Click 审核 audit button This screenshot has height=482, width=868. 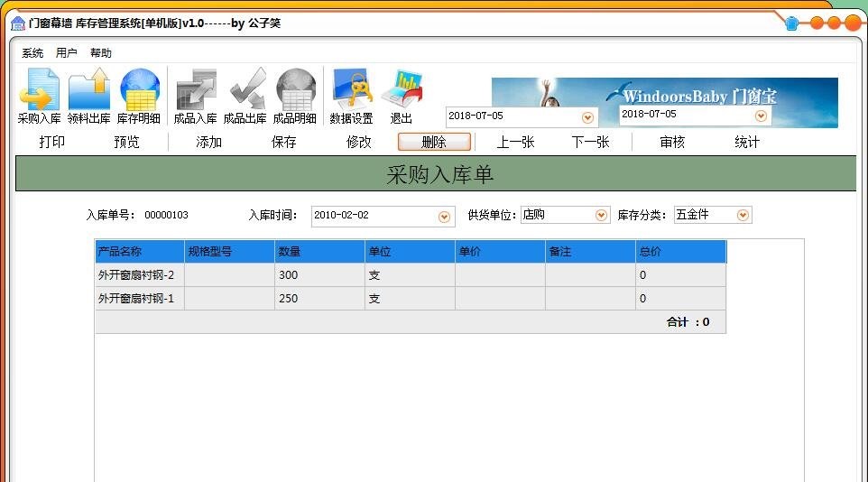(x=672, y=142)
